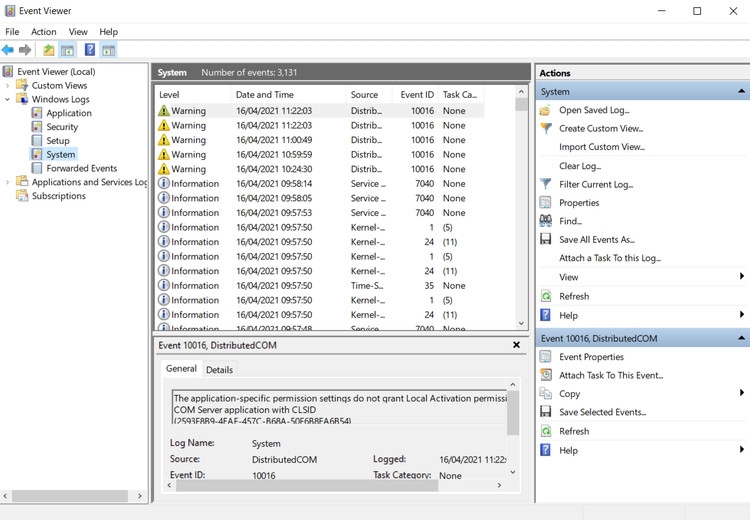750x520 pixels.
Task: Click the Attach Task To This Event icon
Action: [x=545, y=375]
